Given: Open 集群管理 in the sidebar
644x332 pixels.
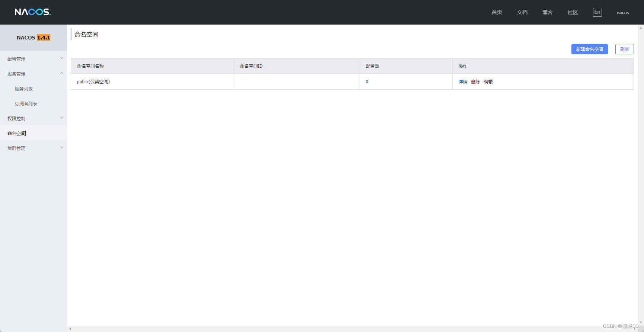Looking at the screenshot, I should tap(16, 148).
